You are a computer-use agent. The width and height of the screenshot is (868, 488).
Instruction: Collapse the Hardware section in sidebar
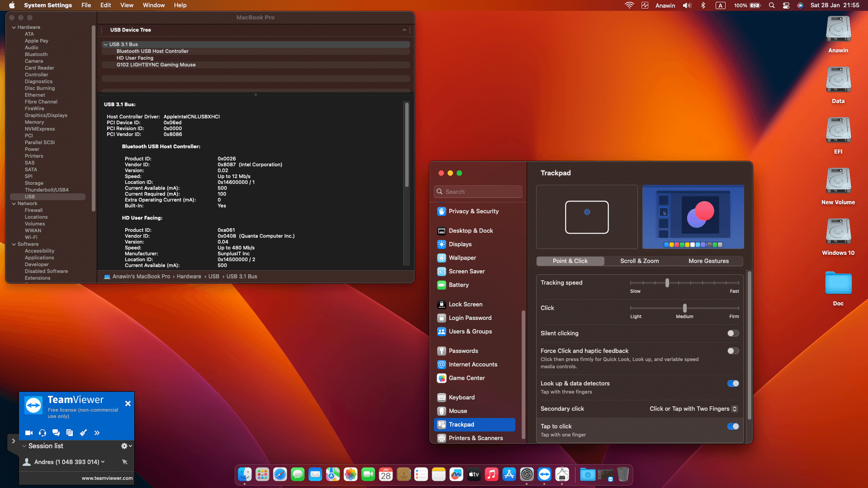pos(14,27)
